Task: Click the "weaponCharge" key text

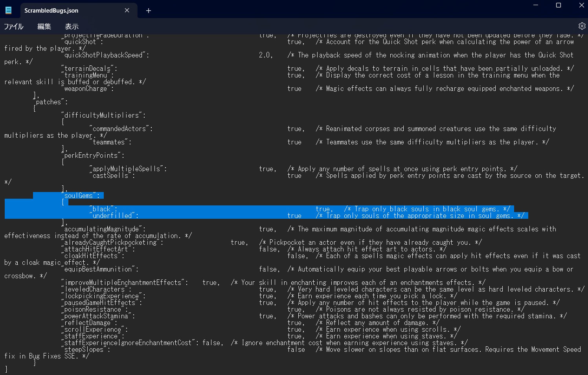Action: click(x=86, y=89)
